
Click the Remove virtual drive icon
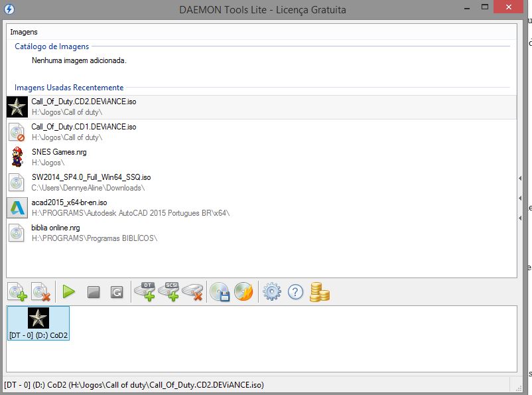point(193,292)
